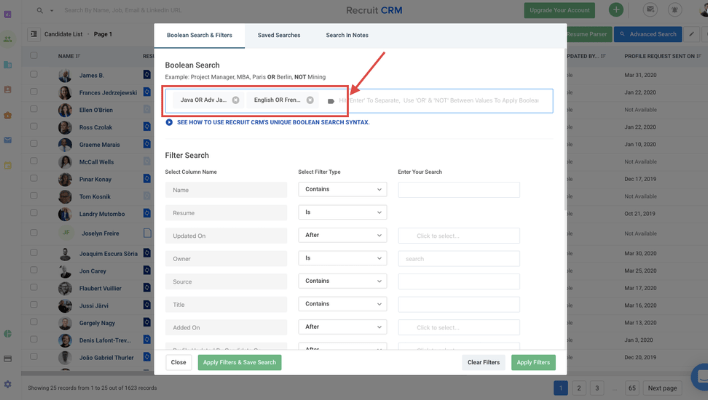Switch to Boolean Search & Filters tab
This screenshot has height=400, width=708.
click(200, 35)
